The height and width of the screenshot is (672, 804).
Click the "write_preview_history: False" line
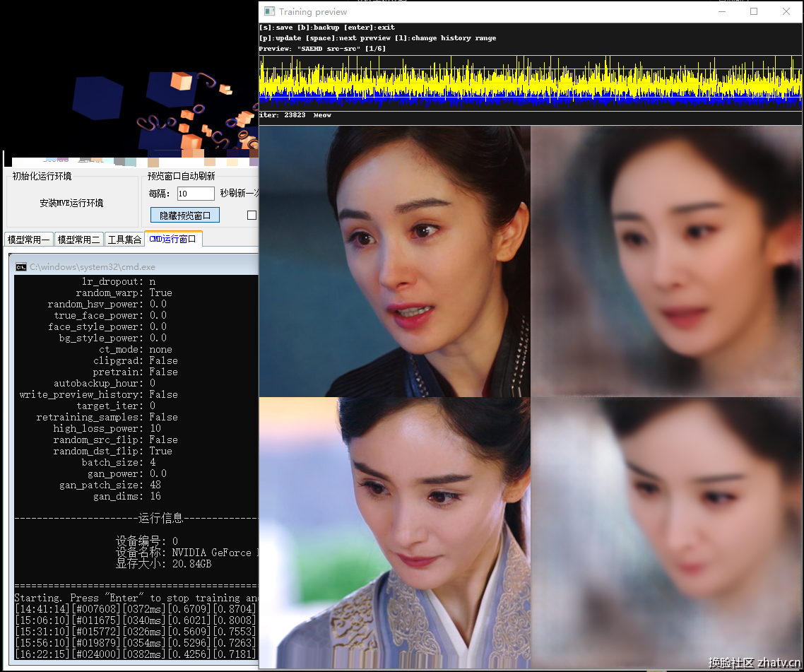point(98,394)
